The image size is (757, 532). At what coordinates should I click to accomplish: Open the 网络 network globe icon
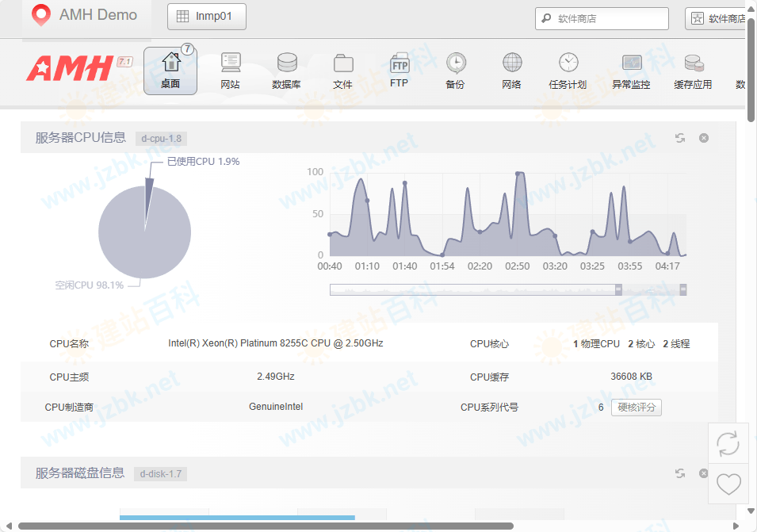pos(512,70)
